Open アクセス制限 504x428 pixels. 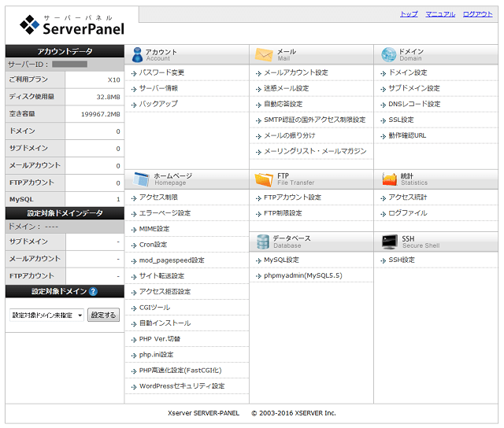point(158,197)
